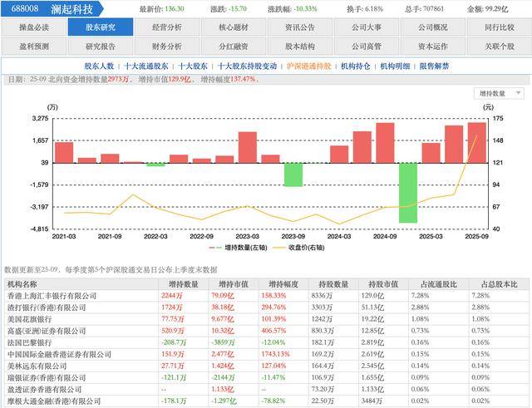Go to the 股东人数 section link
Viewport: 532px width, 408px height.
[x=99, y=66]
